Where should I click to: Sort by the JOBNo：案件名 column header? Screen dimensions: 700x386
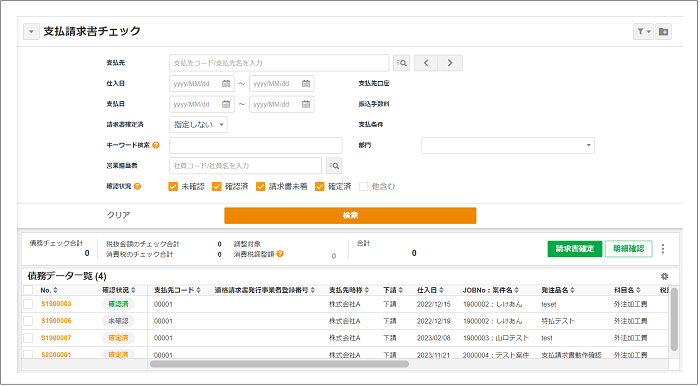click(491, 290)
